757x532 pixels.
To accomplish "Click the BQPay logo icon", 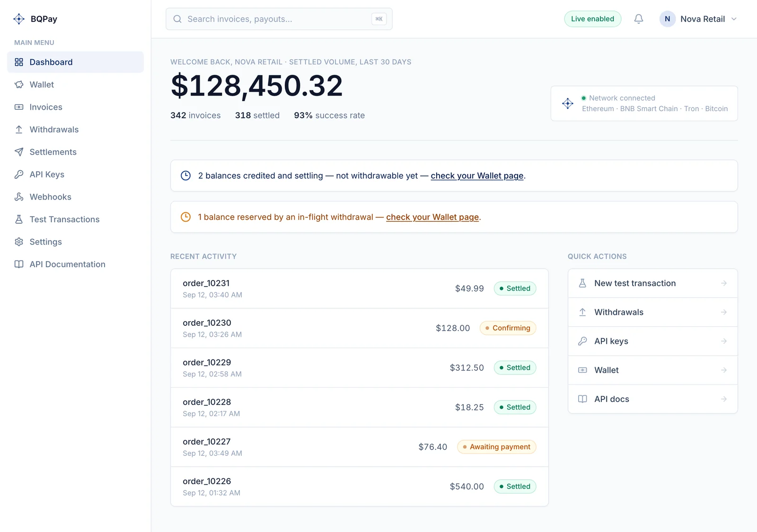I will [x=19, y=19].
